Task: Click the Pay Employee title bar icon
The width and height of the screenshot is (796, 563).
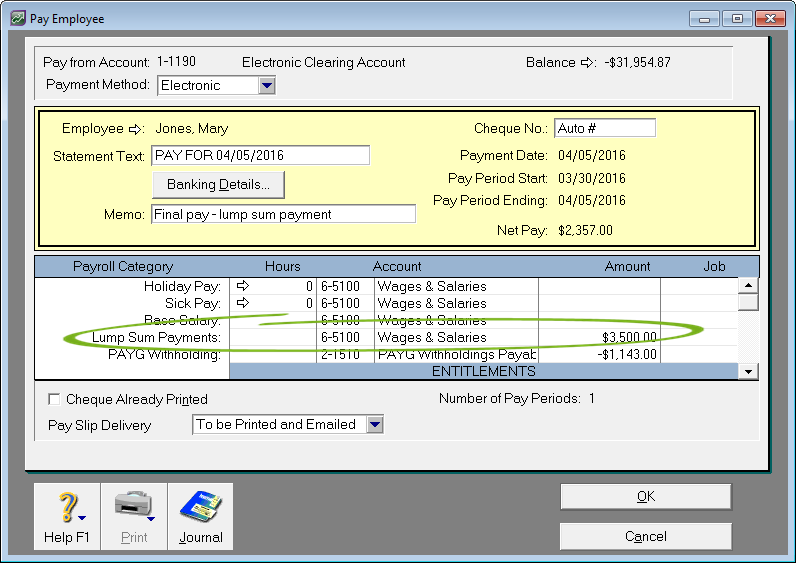Action: coord(16,19)
